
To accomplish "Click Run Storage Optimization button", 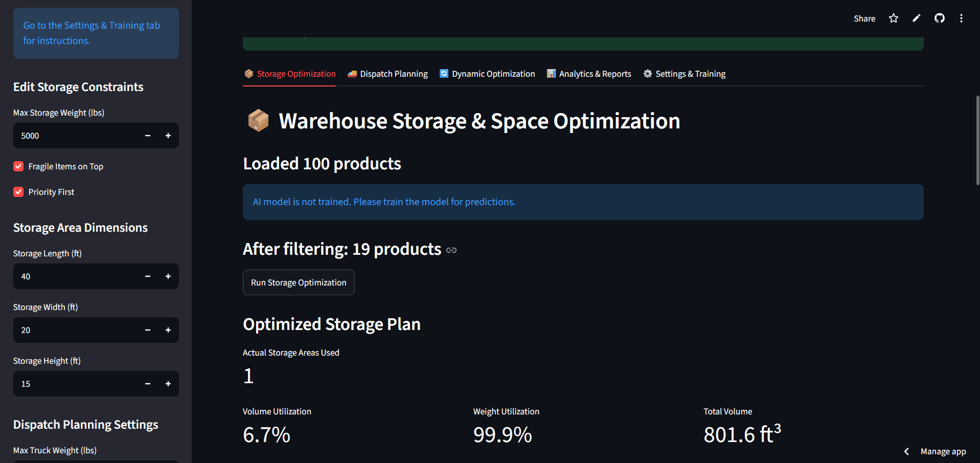I will [x=299, y=282].
